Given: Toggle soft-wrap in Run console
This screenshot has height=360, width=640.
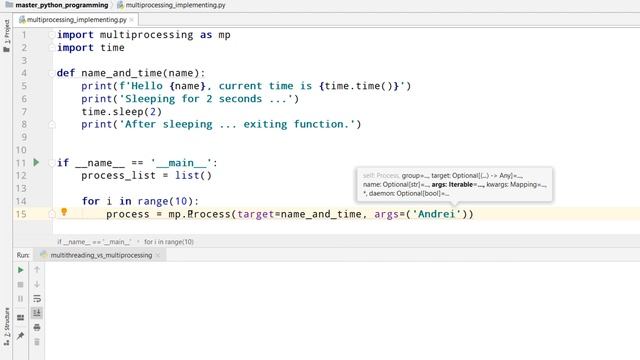Looking at the screenshot, I should click(x=37, y=299).
